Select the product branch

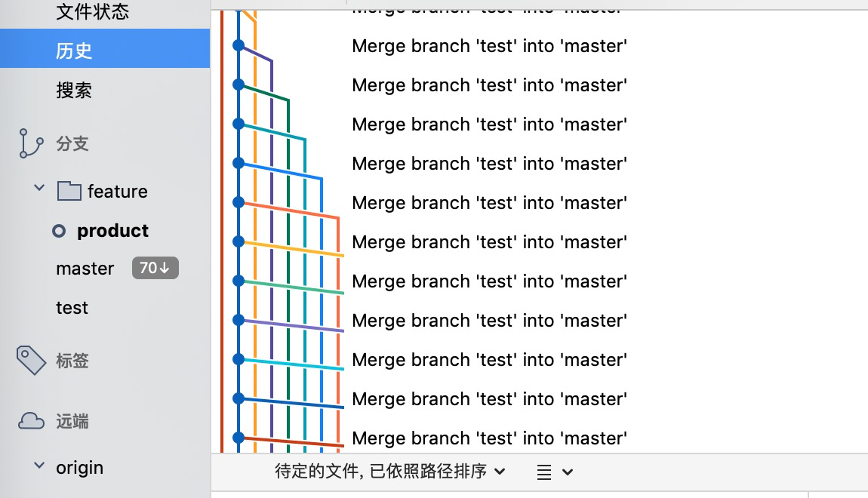(x=112, y=231)
